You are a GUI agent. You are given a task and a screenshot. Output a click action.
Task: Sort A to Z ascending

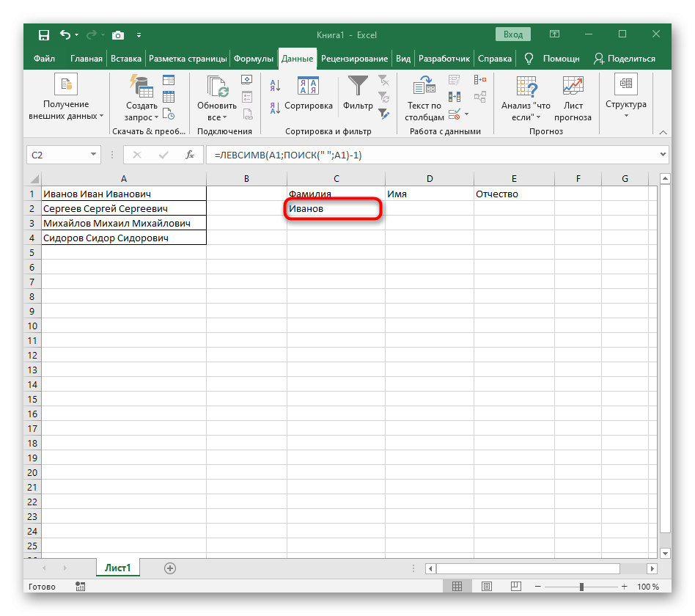pyautogui.click(x=275, y=86)
